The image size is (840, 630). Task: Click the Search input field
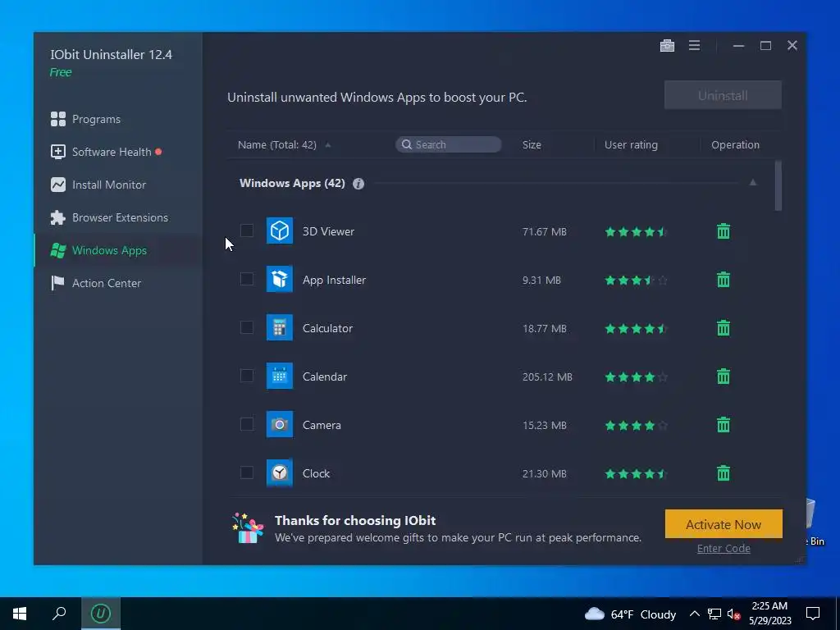click(x=449, y=144)
